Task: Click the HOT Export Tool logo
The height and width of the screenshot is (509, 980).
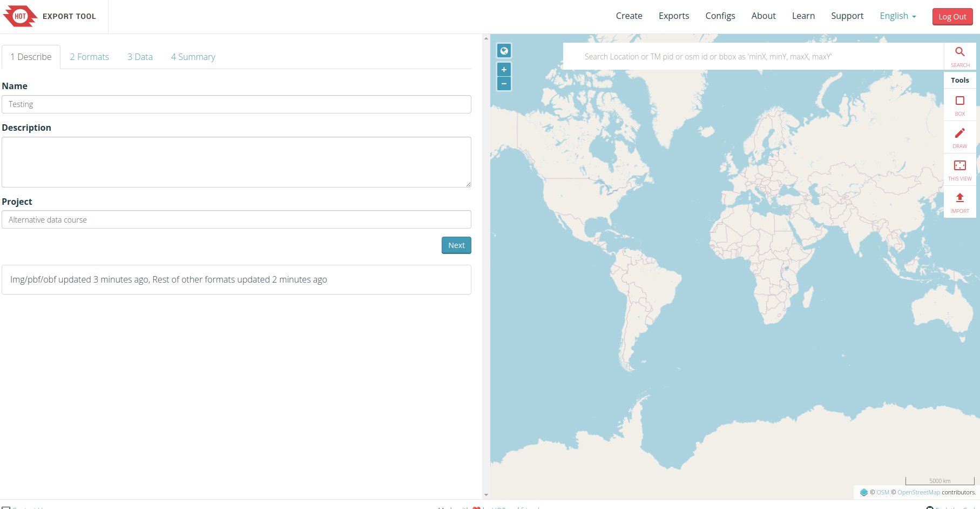Action: click(50, 16)
